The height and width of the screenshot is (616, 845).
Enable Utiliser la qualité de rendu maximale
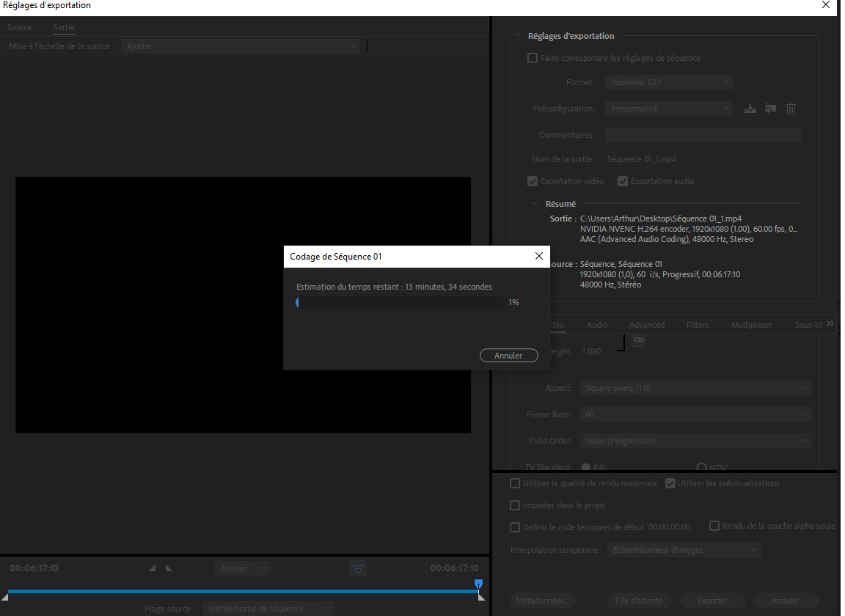coord(515,483)
